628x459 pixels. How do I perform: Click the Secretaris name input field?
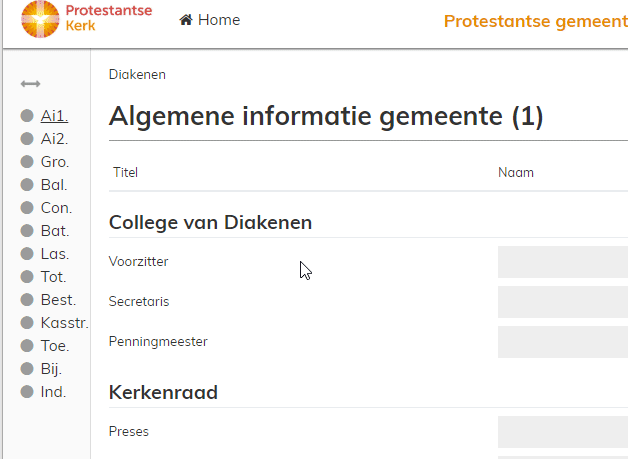(x=562, y=302)
